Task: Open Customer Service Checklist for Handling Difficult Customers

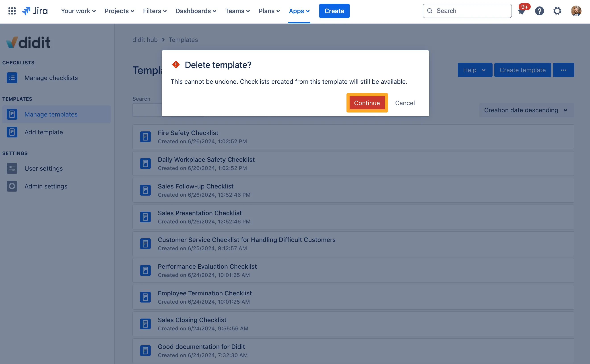Action: (246, 239)
